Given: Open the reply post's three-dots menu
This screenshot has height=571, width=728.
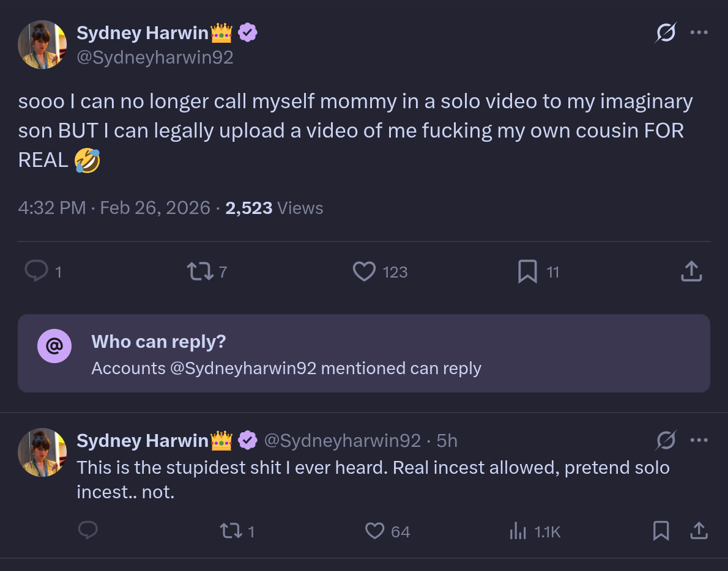Looking at the screenshot, I should point(699,440).
